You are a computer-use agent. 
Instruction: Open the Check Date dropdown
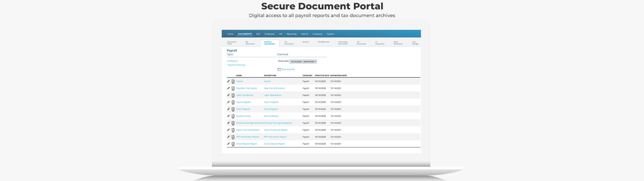303,62
